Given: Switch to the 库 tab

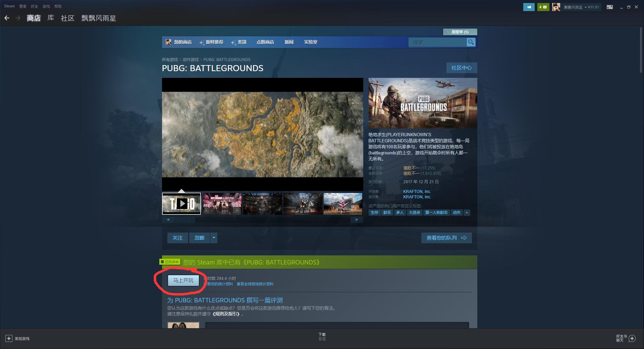Looking at the screenshot, I should [51, 18].
